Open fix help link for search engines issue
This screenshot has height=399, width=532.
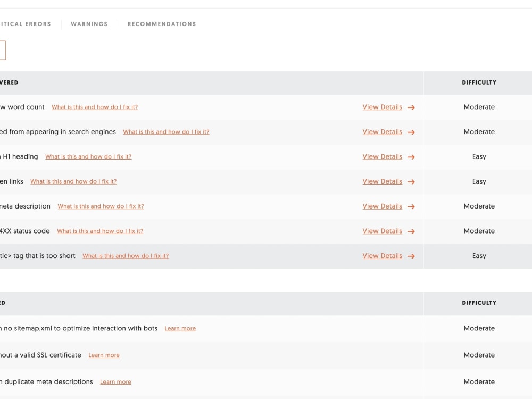pyautogui.click(x=166, y=131)
